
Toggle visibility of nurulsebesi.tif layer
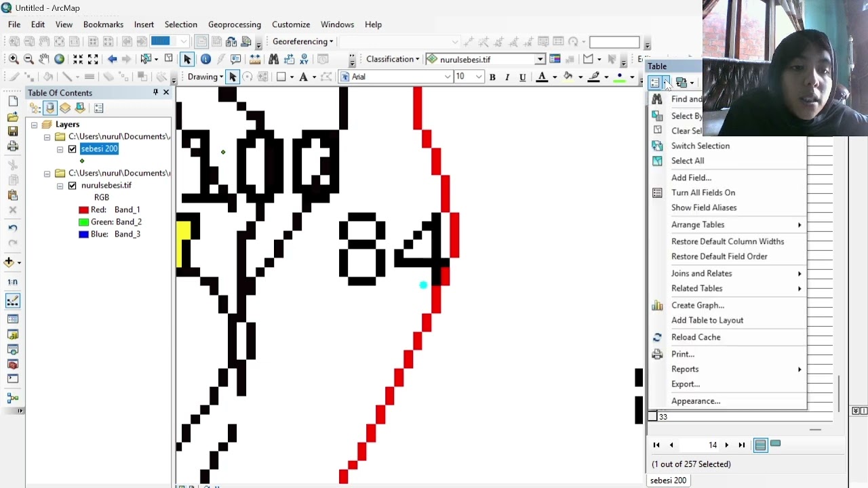(73, 186)
